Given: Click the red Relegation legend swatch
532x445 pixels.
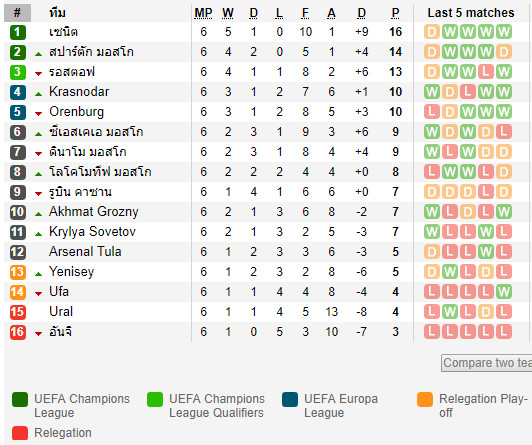Looking at the screenshot, I should pos(20,433).
